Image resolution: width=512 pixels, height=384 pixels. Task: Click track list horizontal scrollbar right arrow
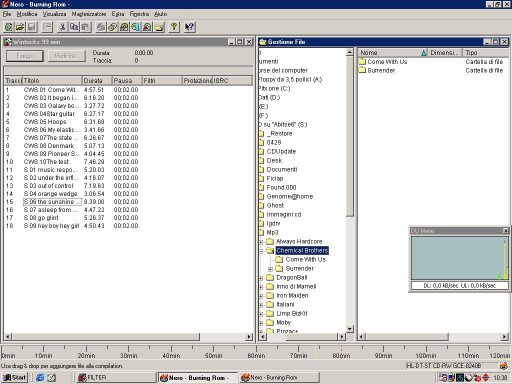[249, 337]
